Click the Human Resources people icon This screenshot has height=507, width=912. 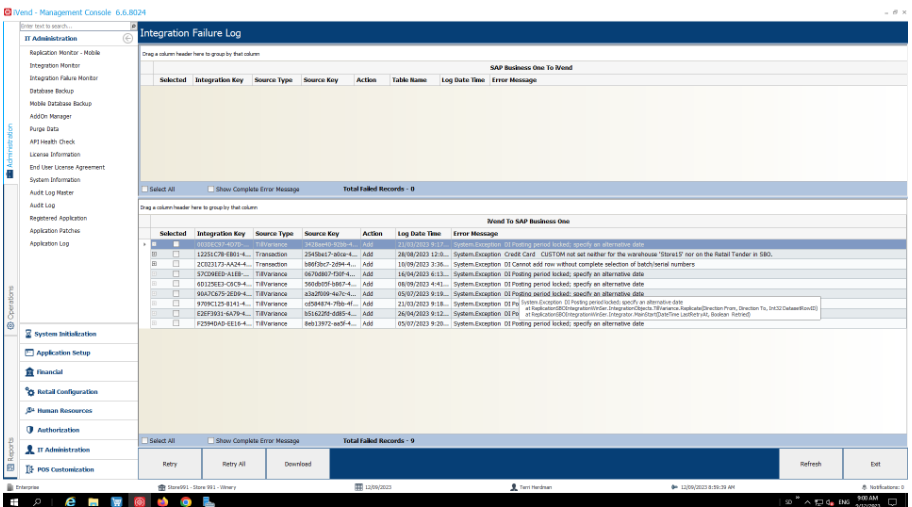click(x=30, y=410)
